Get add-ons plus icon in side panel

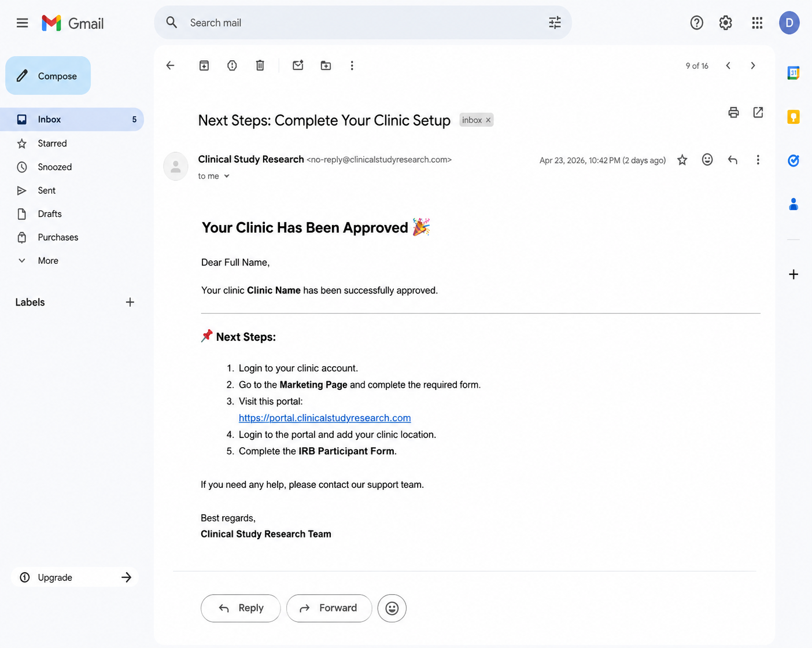click(x=793, y=274)
